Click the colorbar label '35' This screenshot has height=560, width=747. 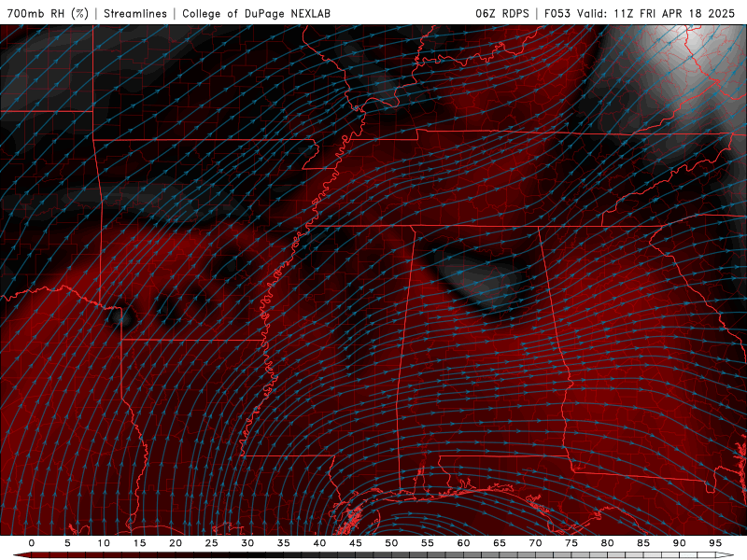(x=284, y=543)
